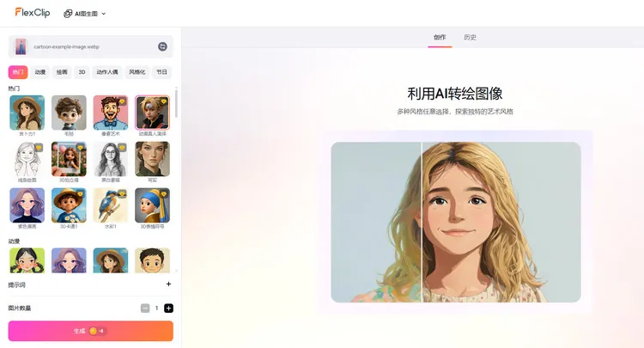Choose the watercolor kingfisher bird style

point(111,205)
